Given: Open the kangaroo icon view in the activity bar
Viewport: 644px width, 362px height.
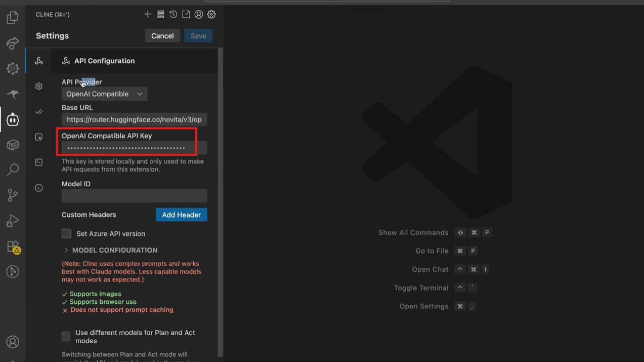Looking at the screenshot, I should click(13, 94).
